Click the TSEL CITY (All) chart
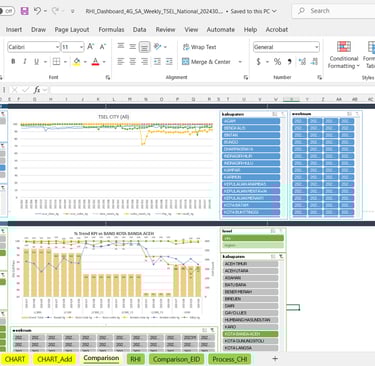Image resolution: width=375 pixels, height=366 pixels. pos(113,164)
